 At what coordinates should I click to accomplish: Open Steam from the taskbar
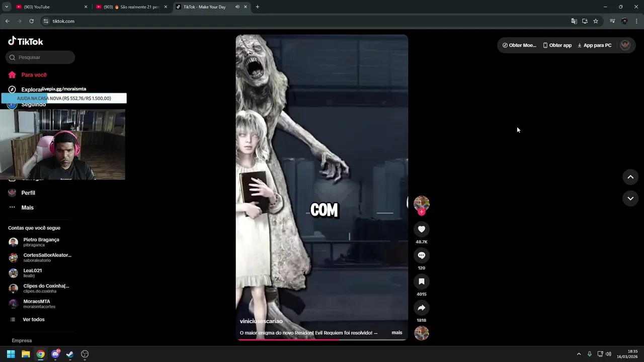70,354
